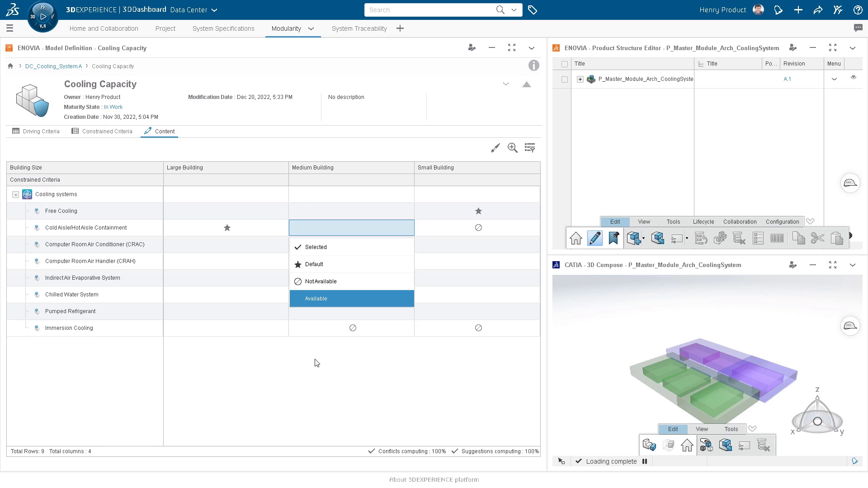Collapse the Cooling systems tree node
The width and height of the screenshot is (868, 488).
coord(15,194)
